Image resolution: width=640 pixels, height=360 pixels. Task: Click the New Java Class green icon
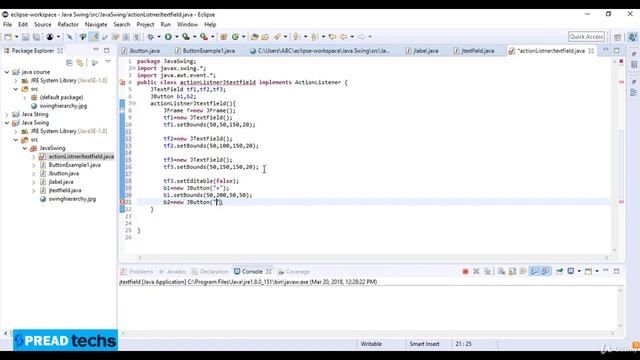[235, 37]
